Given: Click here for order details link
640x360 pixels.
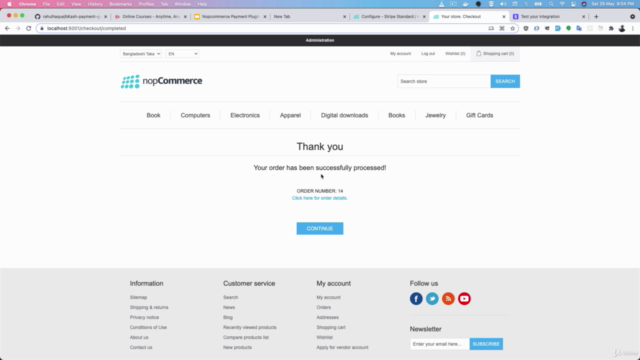Looking at the screenshot, I should coord(320,198).
